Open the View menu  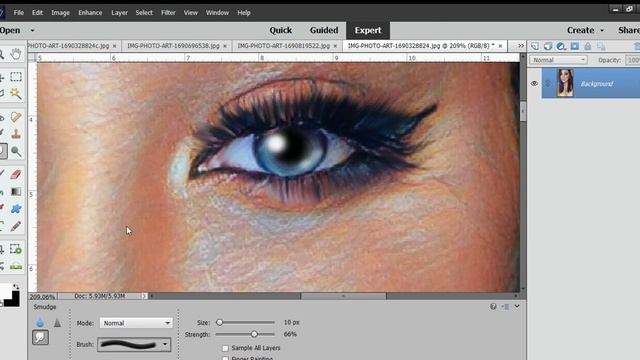(191, 13)
